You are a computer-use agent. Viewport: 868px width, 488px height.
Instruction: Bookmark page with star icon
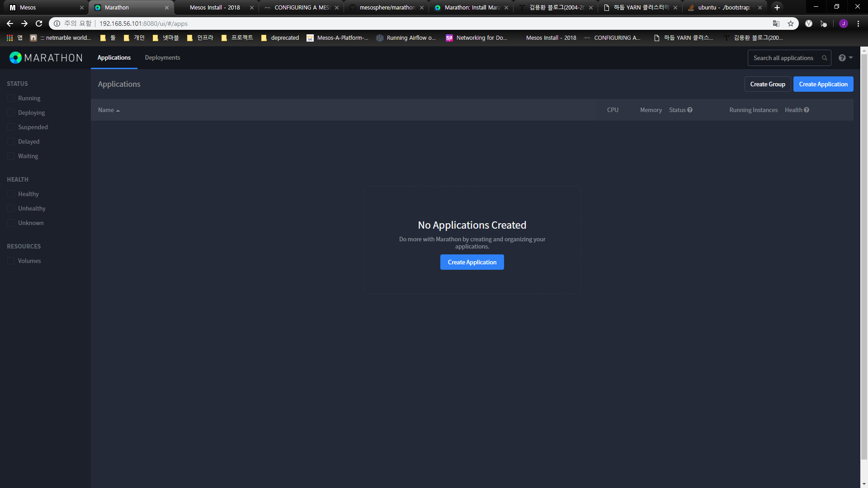791,23
